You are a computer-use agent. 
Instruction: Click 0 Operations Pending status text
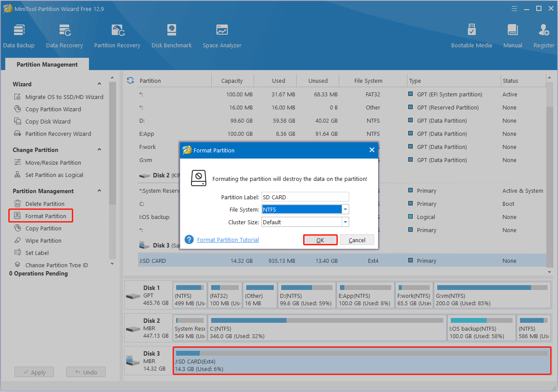pyautogui.click(x=39, y=273)
